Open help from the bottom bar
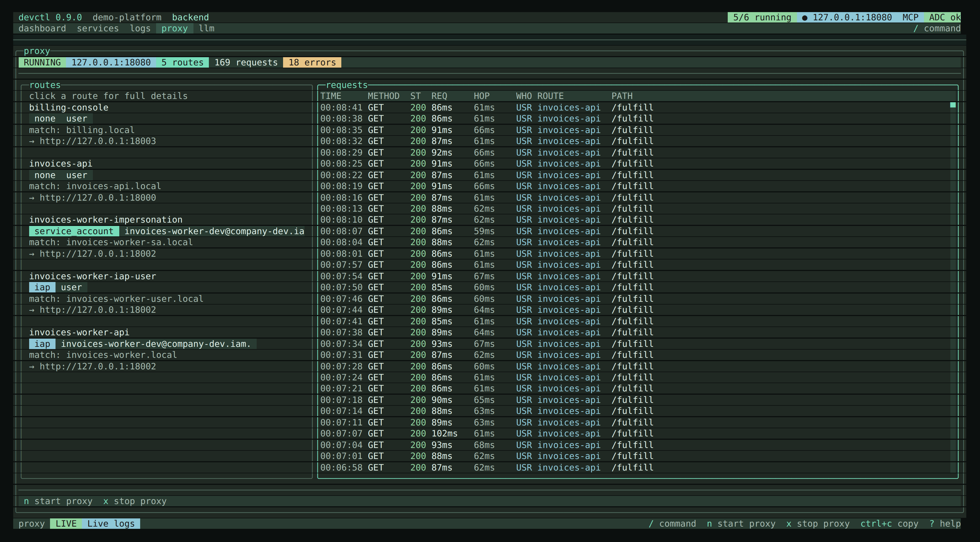This screenshot has width=980, height=542. (945, 524)
